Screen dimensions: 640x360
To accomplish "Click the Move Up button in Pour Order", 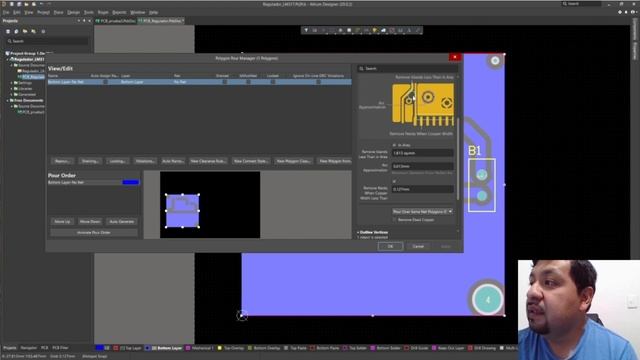I will pos(62,222).
